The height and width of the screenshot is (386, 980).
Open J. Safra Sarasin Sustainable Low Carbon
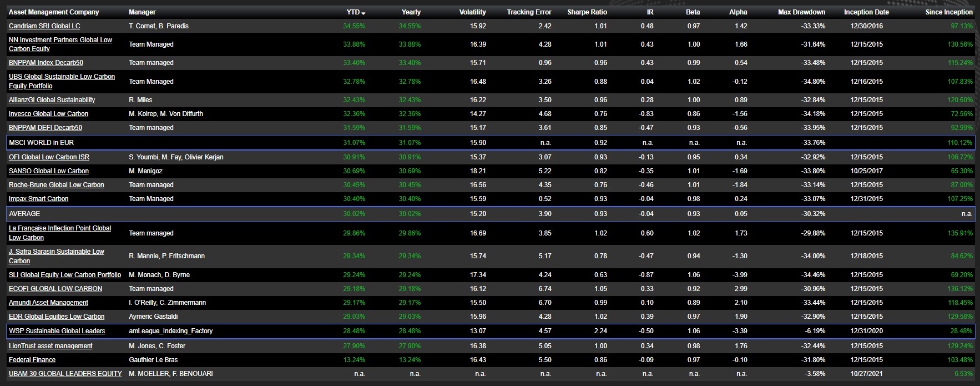pyautogui.click(x=57, y=256)
